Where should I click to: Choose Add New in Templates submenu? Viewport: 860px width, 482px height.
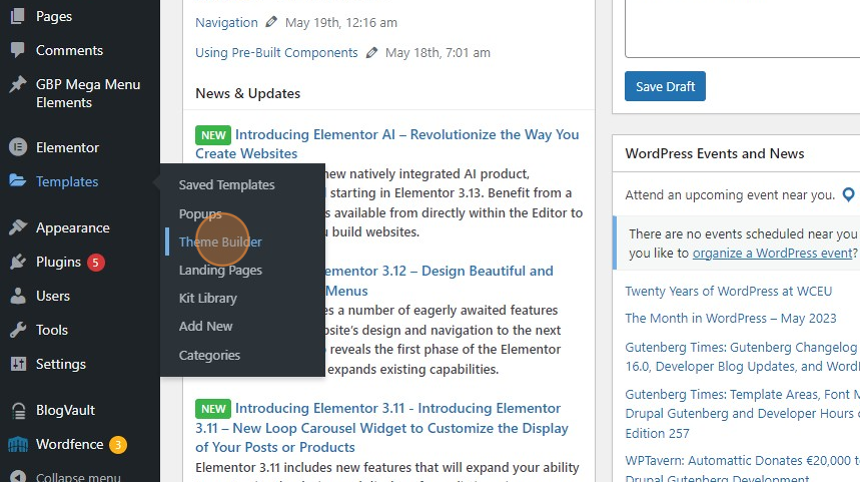coord(206,326)
